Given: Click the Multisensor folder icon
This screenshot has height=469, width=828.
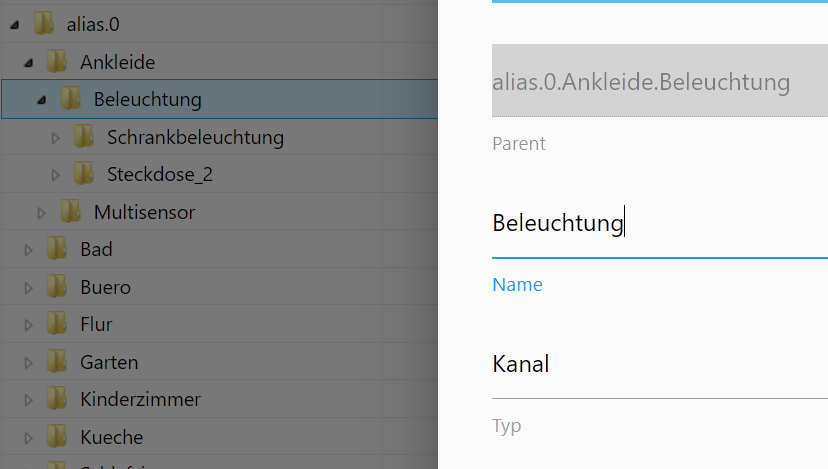Looking at the screenshot, I should [70, 211].
